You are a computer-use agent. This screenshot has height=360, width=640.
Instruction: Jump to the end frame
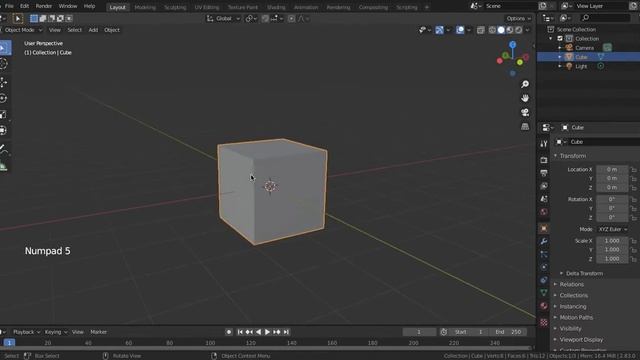click(x=286, y=332)
